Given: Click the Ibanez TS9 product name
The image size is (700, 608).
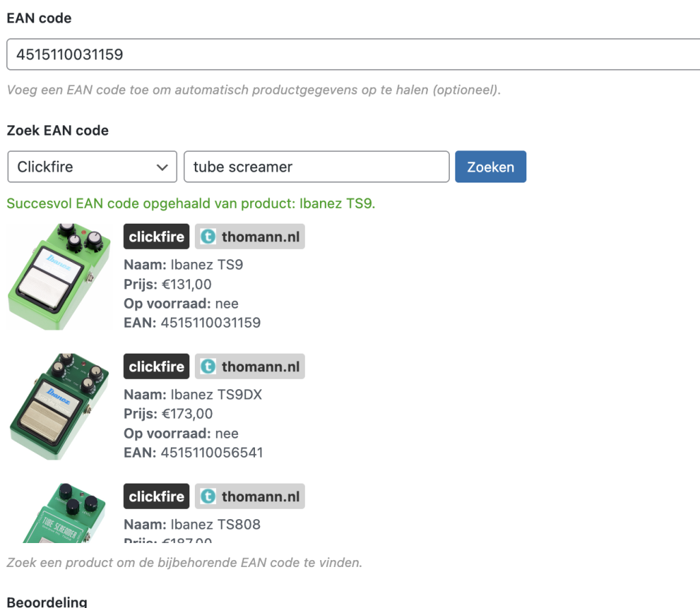Looking at the screenshot, I should (x=206, y=265).
